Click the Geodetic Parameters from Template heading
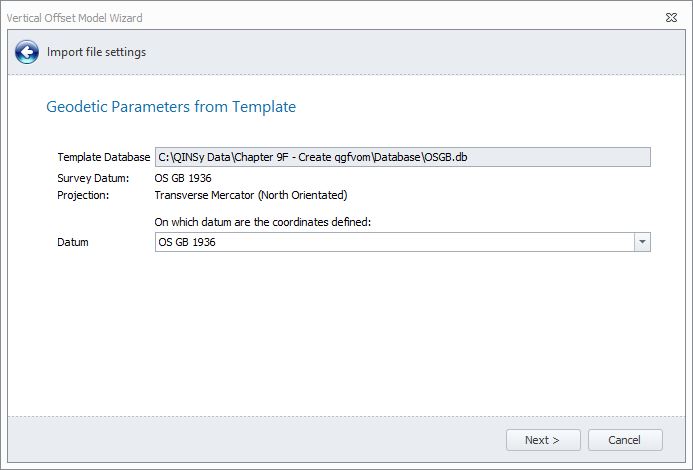 pos(171,107)
